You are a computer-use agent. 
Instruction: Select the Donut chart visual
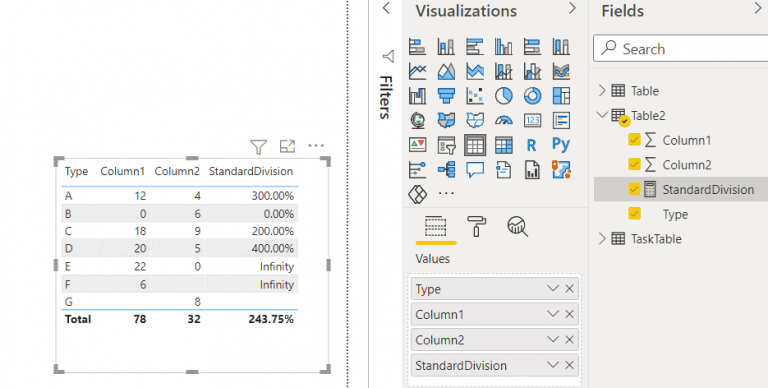pos(532,96)
